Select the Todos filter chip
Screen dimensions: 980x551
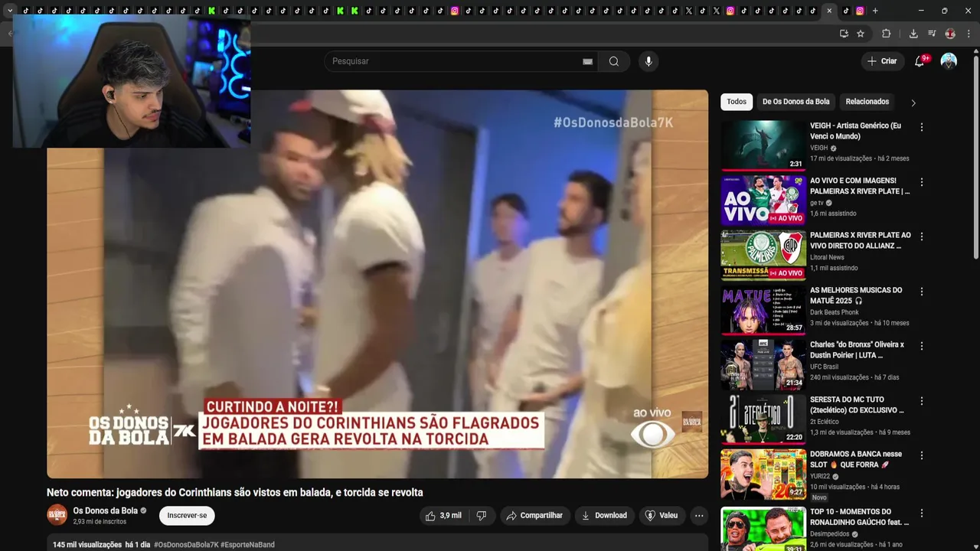click(737, 102)
